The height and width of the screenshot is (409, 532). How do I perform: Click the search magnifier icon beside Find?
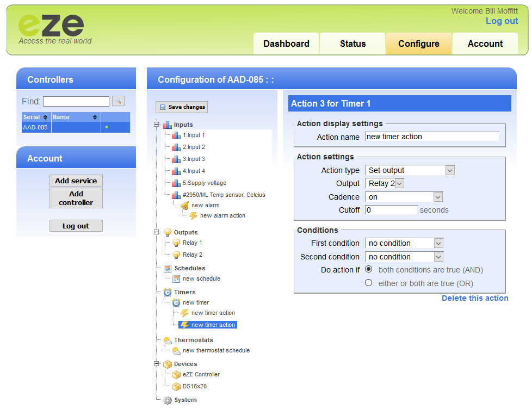[x=118, y=101]
